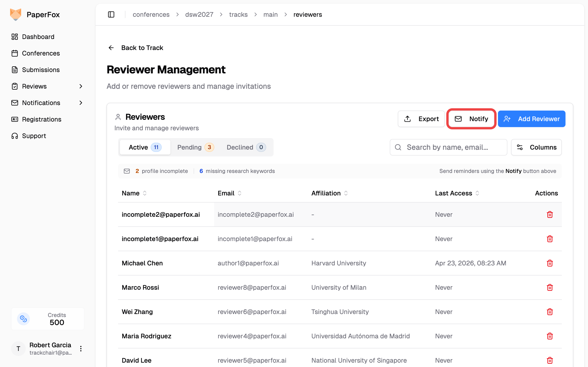
Task: Delete reviewer Michael Chen with trash icon
Action: point(550,263)
